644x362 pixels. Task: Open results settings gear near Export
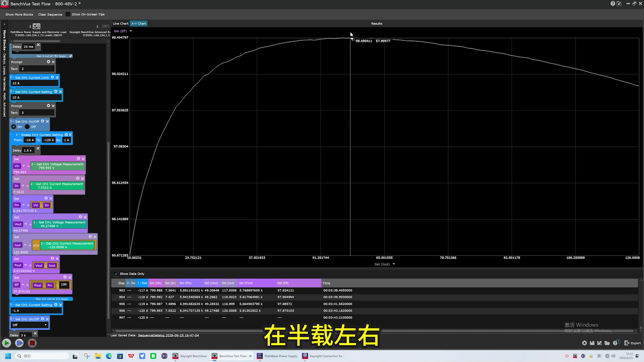coord(584,343)
